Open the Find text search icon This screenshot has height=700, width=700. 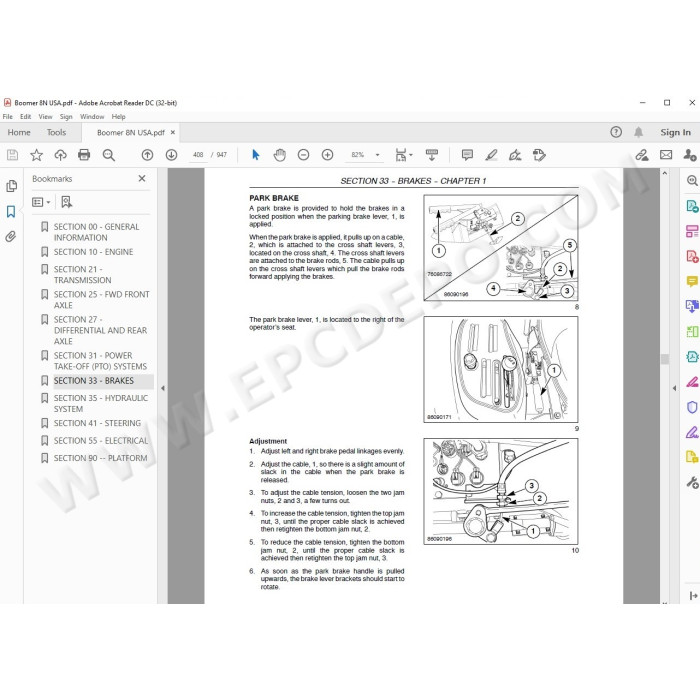click(108, 155)
